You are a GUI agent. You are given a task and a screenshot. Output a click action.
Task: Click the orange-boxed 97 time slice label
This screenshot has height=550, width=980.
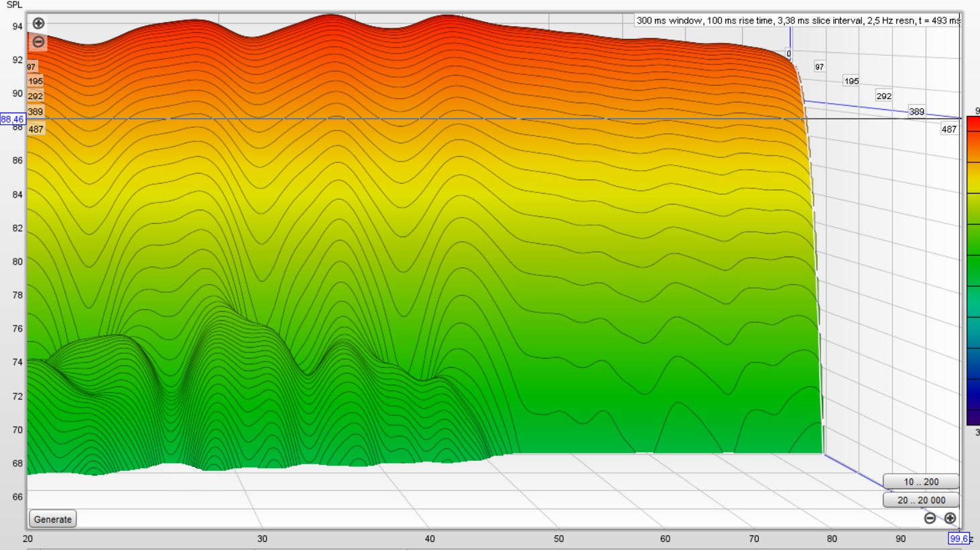tap(32, 67)
